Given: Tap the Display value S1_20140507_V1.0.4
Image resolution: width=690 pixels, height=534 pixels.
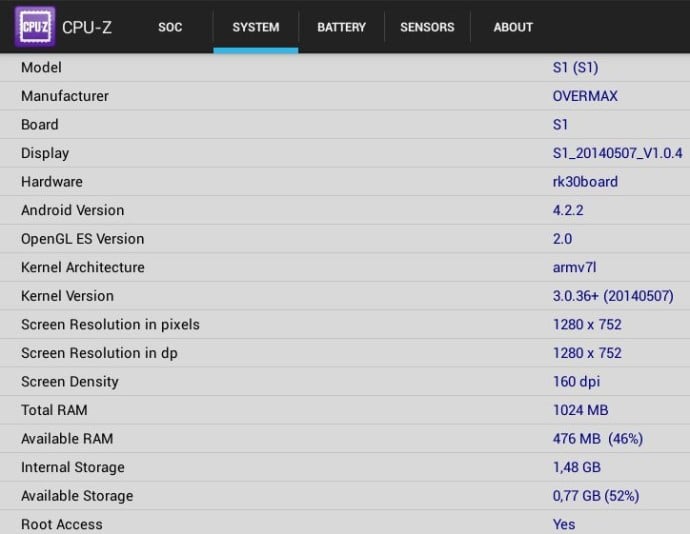Looking at the screenshot, I should coord(617,153).
